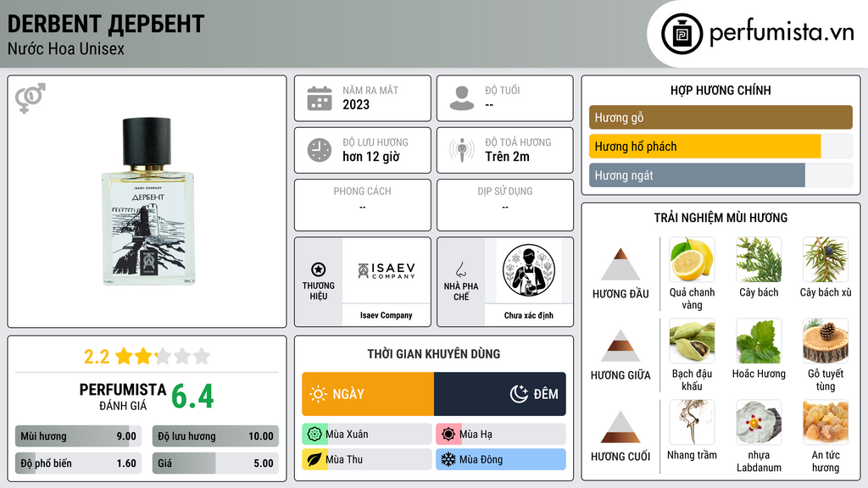Click the nose icon above Nhà pha chế
This screenshot has height=488, width=868.
460,269
